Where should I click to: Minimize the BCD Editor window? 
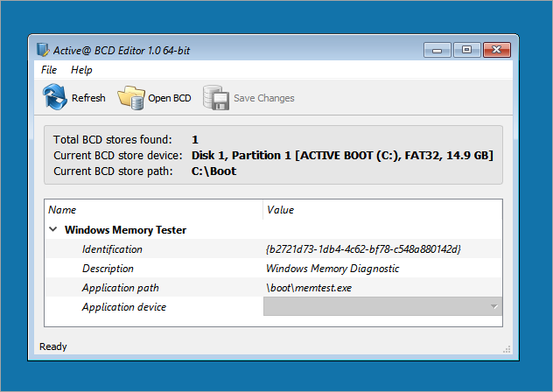coord(437,50)
